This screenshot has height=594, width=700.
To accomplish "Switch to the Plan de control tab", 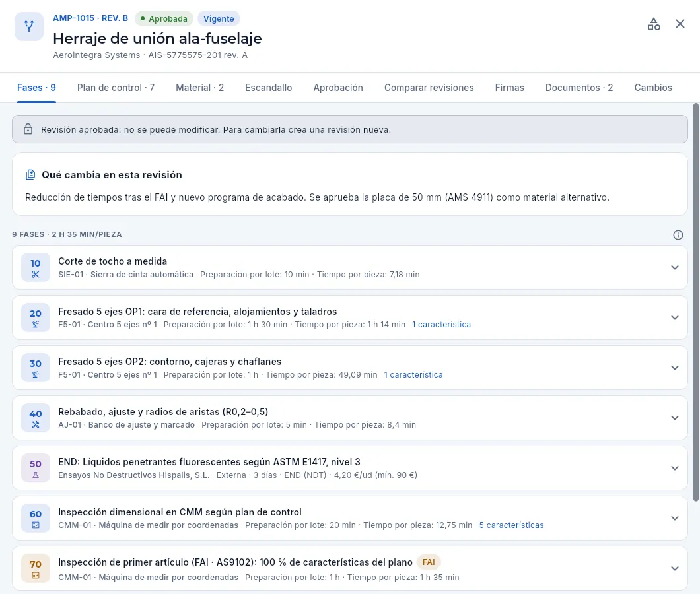I will tap(116, 88).
